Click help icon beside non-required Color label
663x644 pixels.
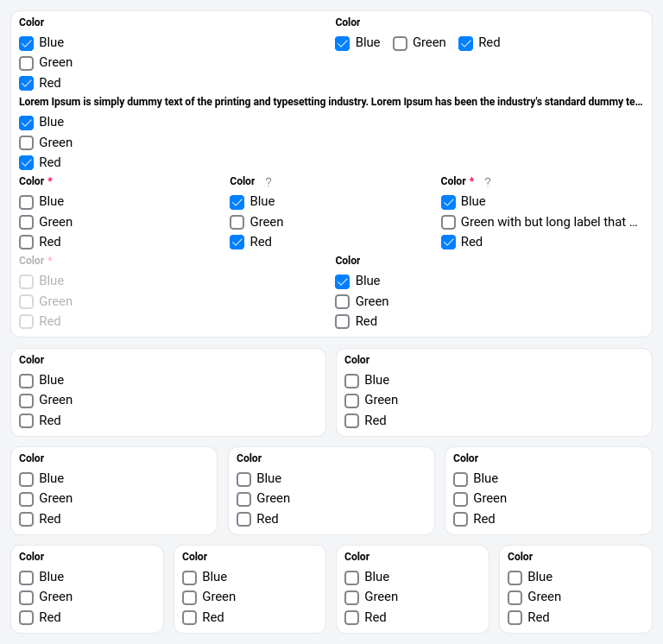[x=268, y=182]
